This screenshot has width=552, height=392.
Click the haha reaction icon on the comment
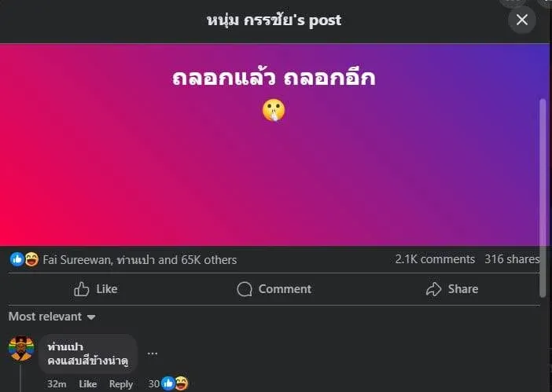(x=182, y=383)
